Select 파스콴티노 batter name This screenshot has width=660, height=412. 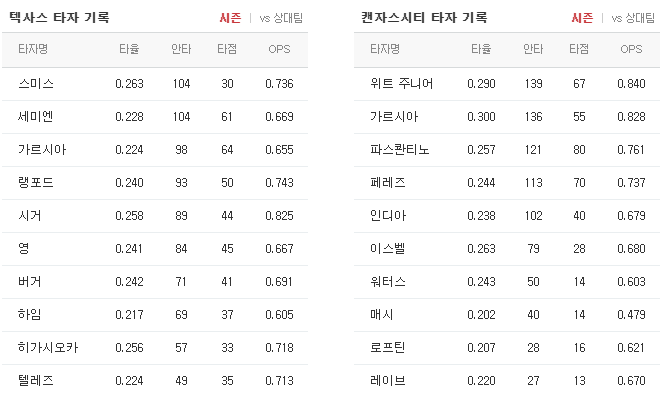coord(399,150)
